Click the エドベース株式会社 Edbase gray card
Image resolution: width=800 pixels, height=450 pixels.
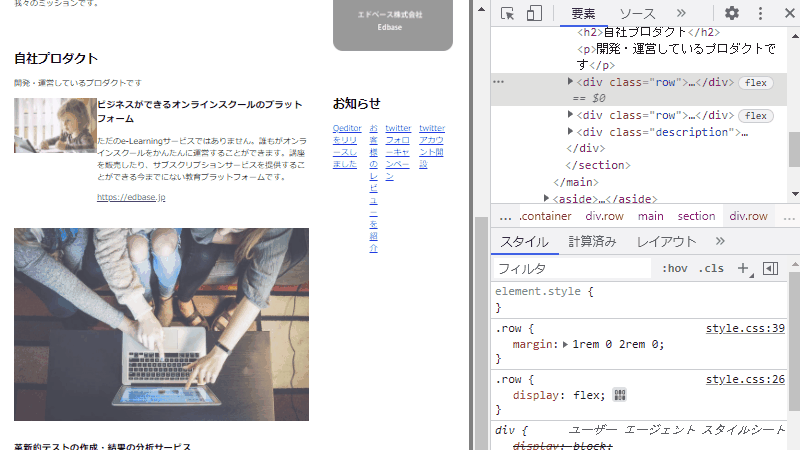pyautogui.click(x=392, y=24)
